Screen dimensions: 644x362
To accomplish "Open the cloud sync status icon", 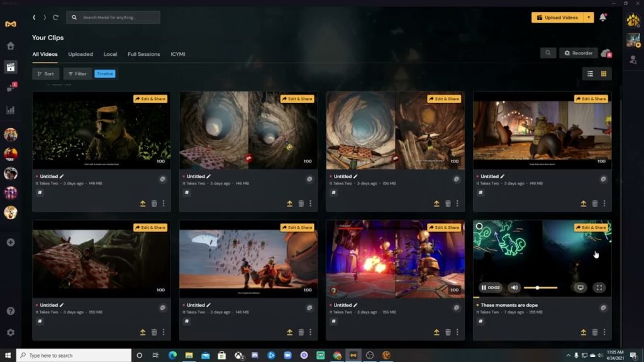I will click(606, 53).
